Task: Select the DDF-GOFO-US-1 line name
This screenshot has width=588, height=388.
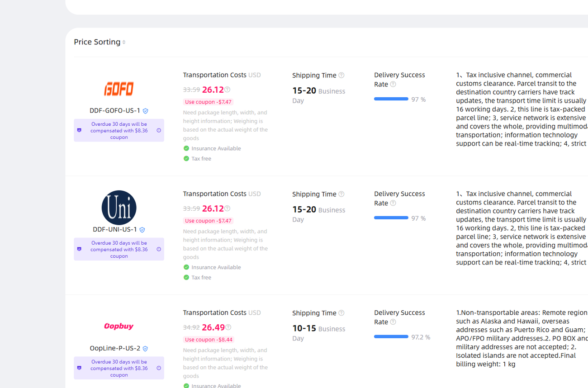Action: 115,110
